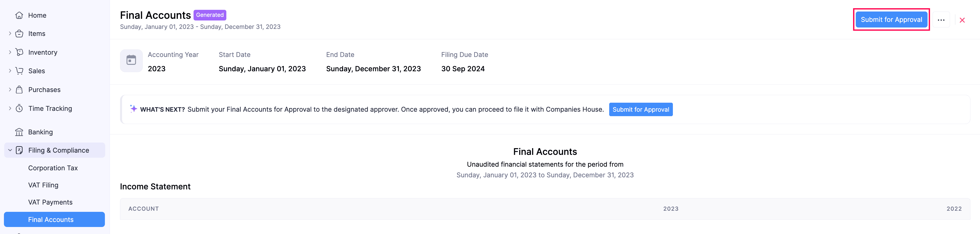Open the VAT Filing page
Viewport: 980px width, 234px height.
[x=44, y=185]
